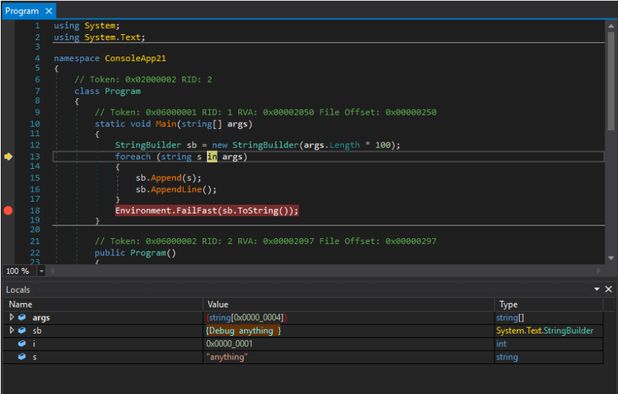Click the blue cube icon beside variable s
Image resolution: width=618 pixels, height=394 pixels.
point(22,357)
